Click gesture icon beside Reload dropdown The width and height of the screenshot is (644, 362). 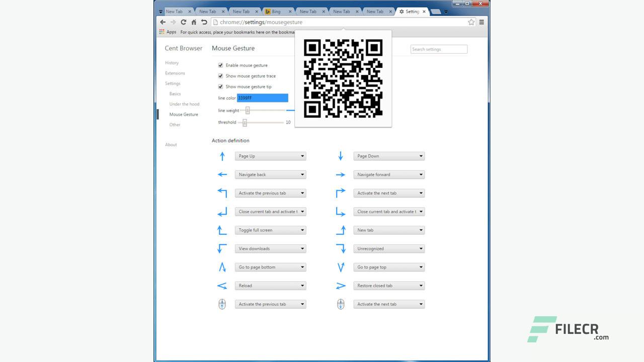click(222, 286)
